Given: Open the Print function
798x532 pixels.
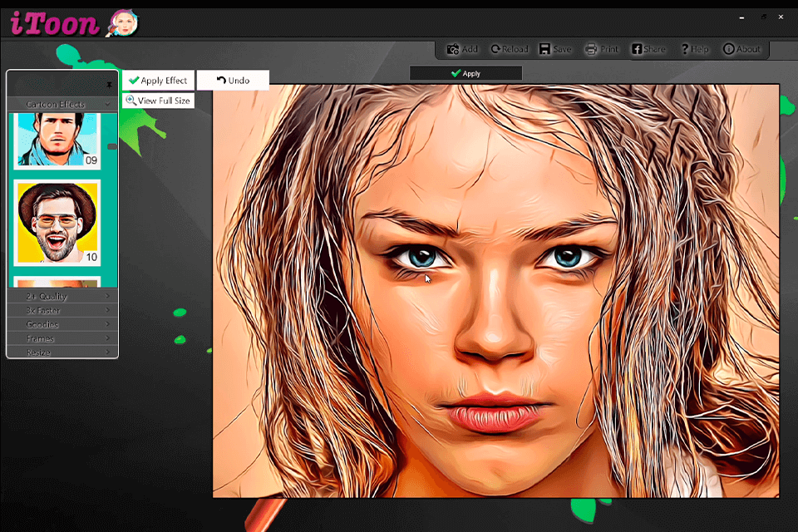Looking at the screenshot, I should 589,48.
